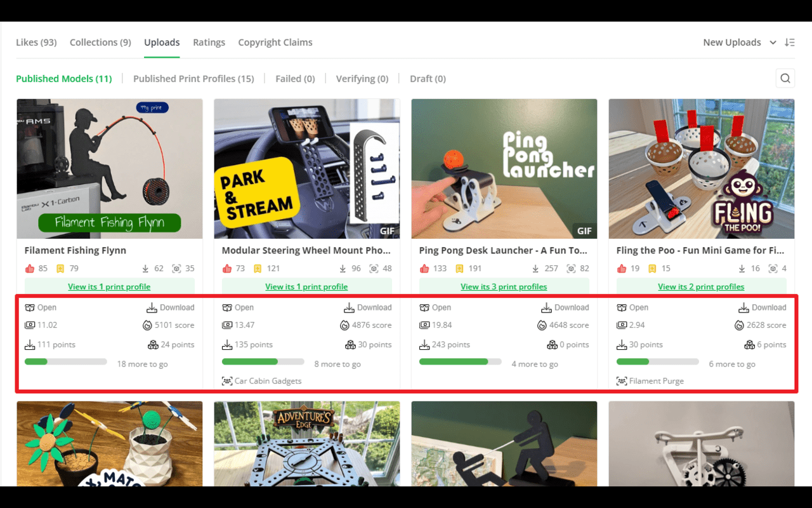View the print profile of Filament Fishing Flynn
Image resolution: width=812 pixels, height=508 pixels.
(110, 286)
